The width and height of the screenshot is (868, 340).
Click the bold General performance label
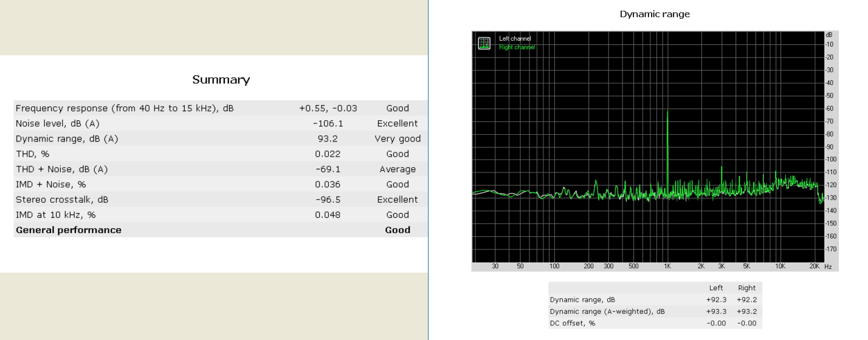69,230
